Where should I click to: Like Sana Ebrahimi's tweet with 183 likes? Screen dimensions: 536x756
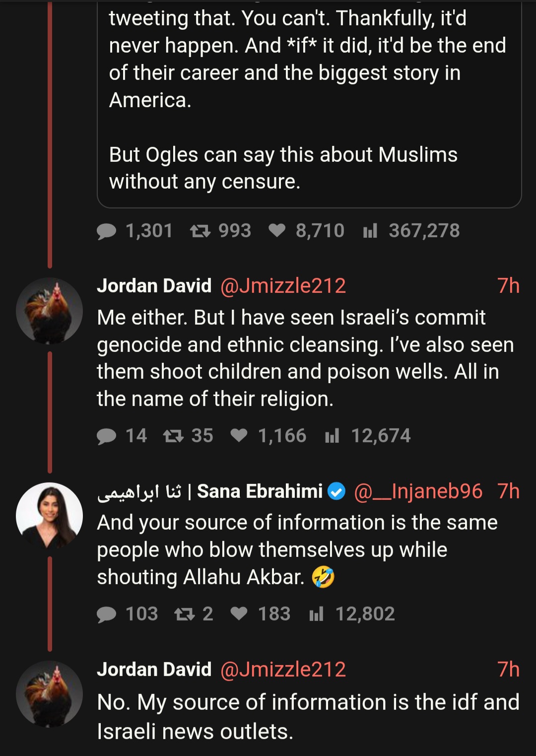pyautogui.click(x=239, y=614)
